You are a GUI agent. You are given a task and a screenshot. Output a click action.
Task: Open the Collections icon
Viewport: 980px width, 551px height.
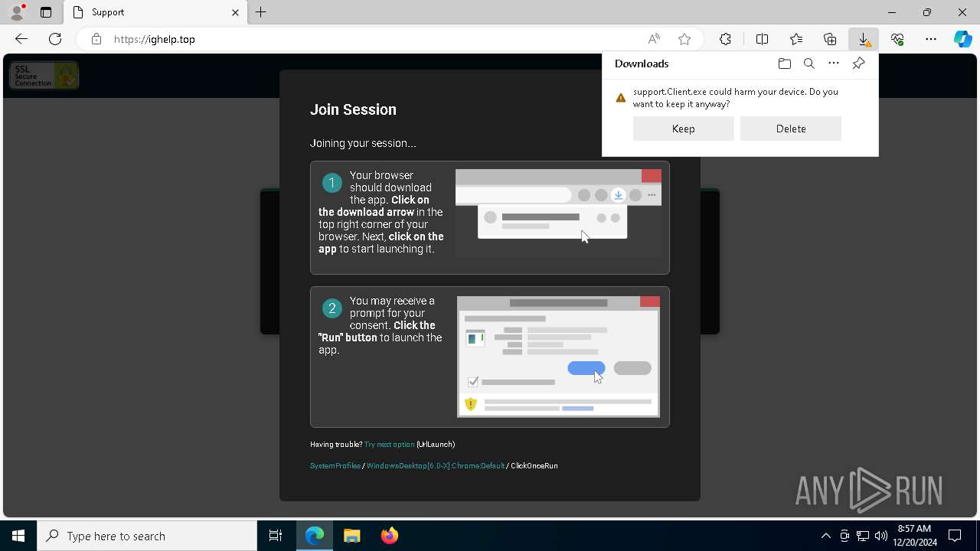coord(830,39)
